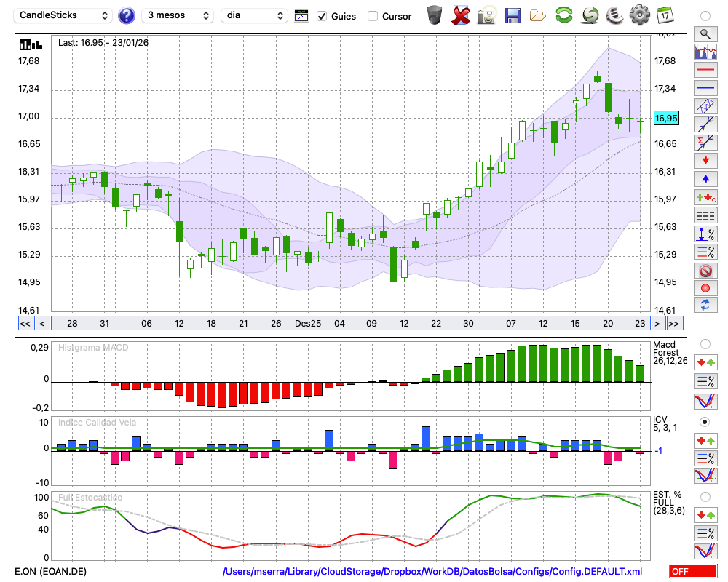Uncheck the Guies checkbox
Screen dimensions: 728x582
point(322,16)
